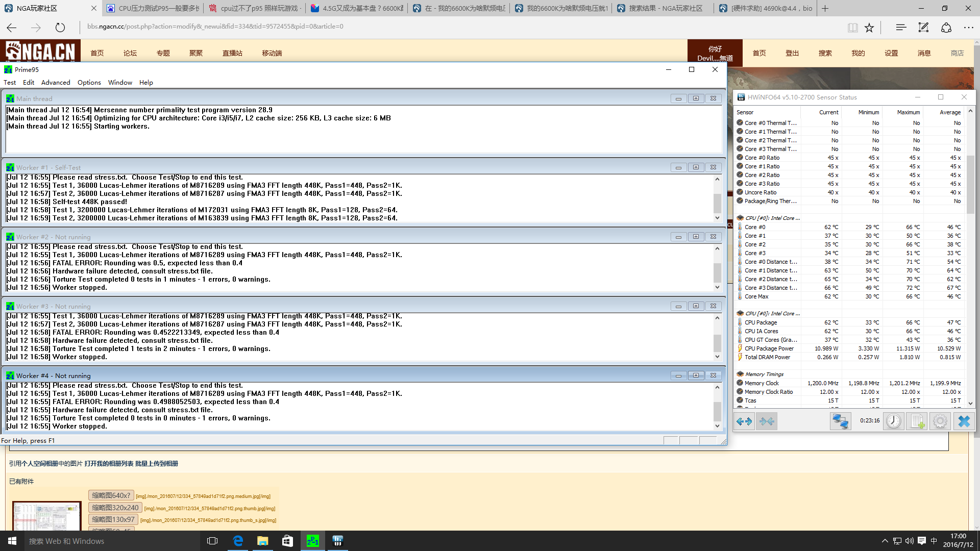Viewport: 980px width, 551px height.
Task: Open Prime95 Advanced menu
Action: [56, 83]
